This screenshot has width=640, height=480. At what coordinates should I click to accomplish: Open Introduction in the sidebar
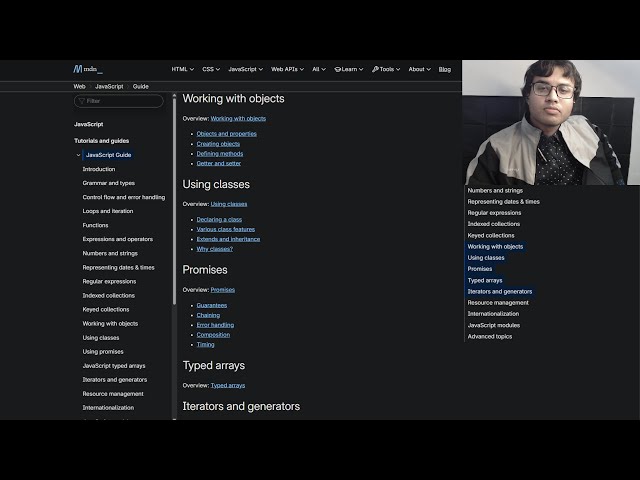pos(99,169)
